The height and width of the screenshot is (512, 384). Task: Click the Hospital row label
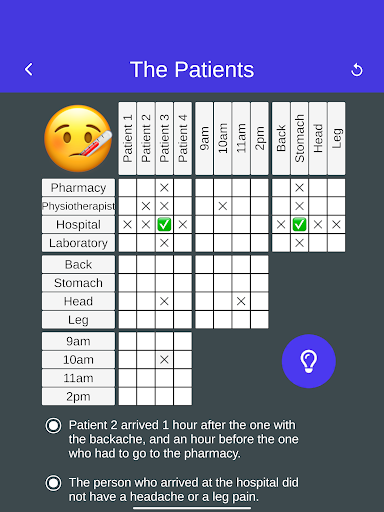(x=78, y=225)
